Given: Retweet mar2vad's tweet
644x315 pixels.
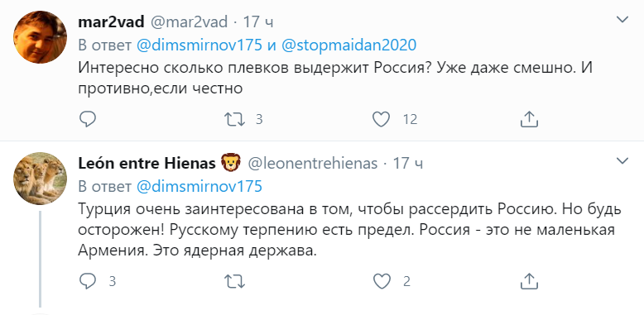Looking at the screenshot, I should (234, 119).
